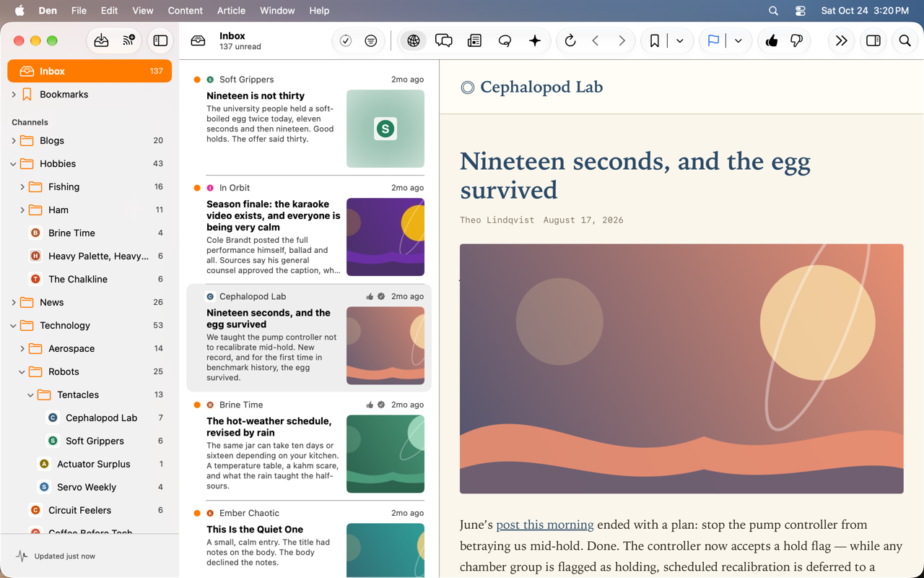Open the flag options dropdown arrow

click(738, 41)
